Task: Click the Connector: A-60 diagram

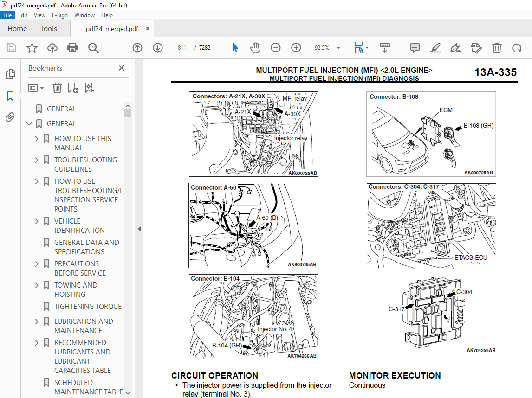Action: point(253,225)
